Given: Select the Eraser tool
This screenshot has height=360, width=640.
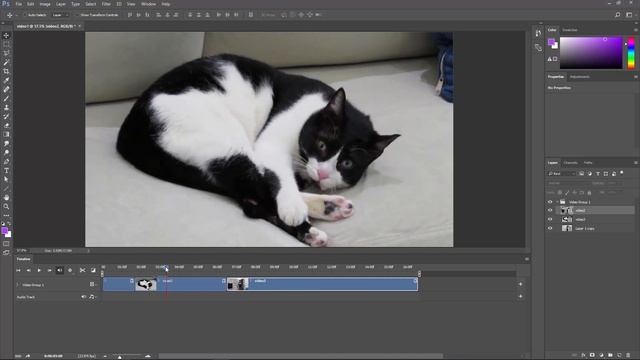Looking at the screenshot, I should (x=6, y=125).
